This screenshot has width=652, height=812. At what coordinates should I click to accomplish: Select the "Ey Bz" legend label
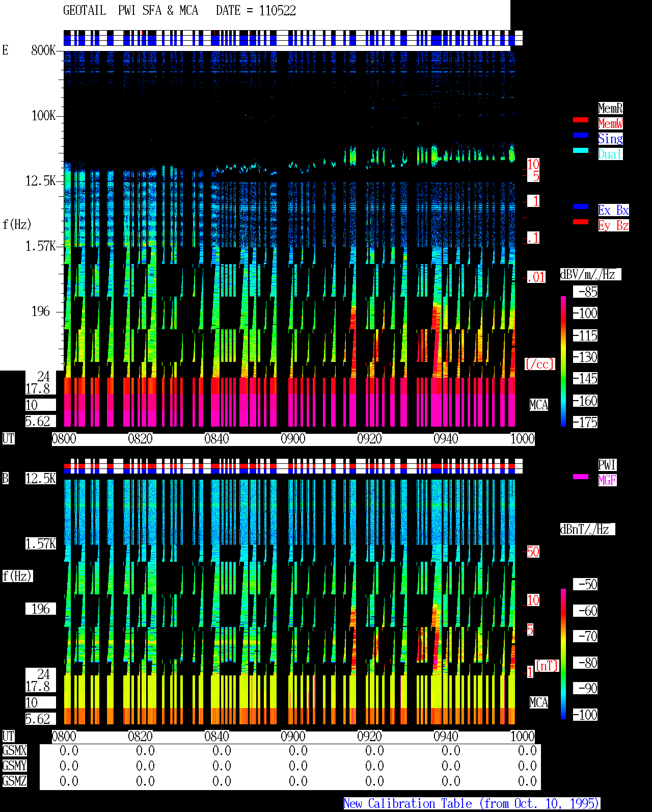[613, 225]
